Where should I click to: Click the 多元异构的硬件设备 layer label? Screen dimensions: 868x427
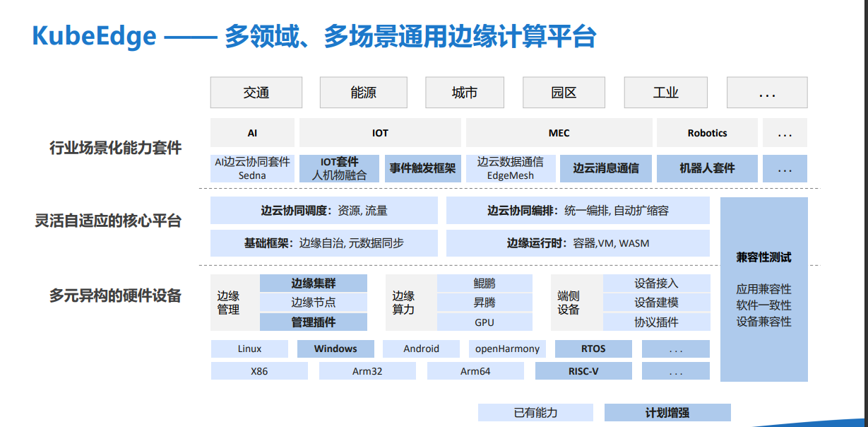pos(116,296)
